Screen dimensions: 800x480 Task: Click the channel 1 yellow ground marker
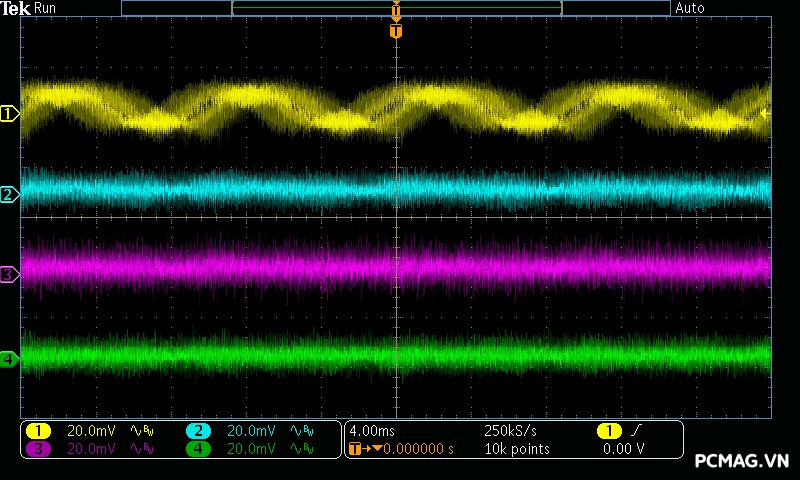click(10, 114)
